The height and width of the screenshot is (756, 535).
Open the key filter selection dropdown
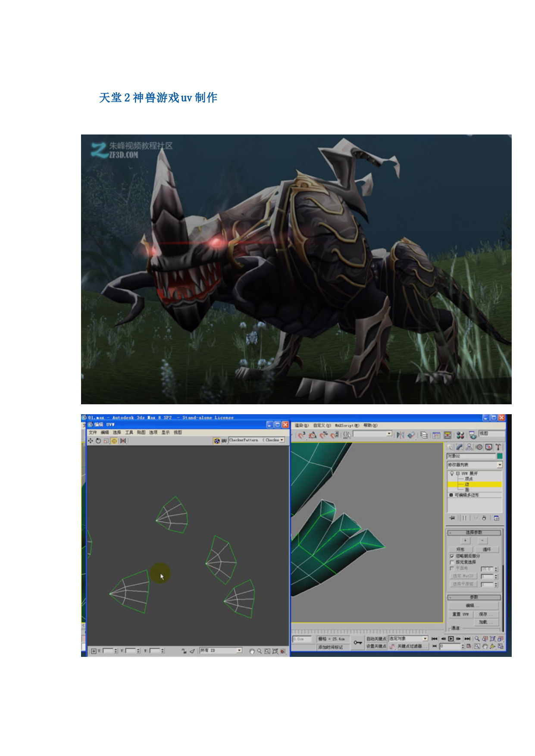click(x=408, y=638)
